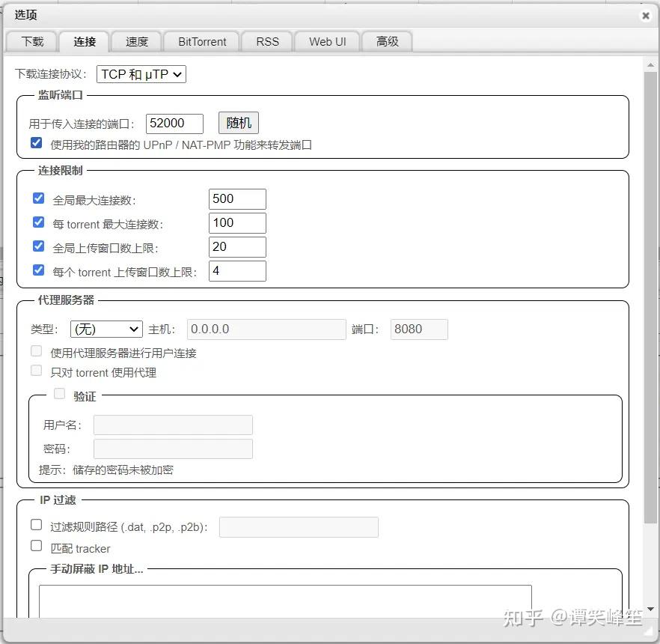Click the 手动屏蔽 IP 地址 text area
660x644 pixels.
point(285,601)
